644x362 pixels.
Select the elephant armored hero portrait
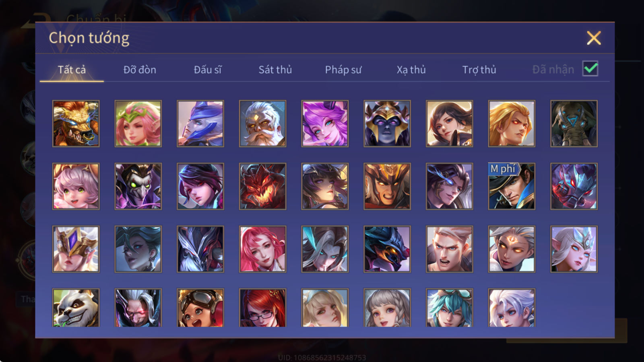tap(574, 123)
